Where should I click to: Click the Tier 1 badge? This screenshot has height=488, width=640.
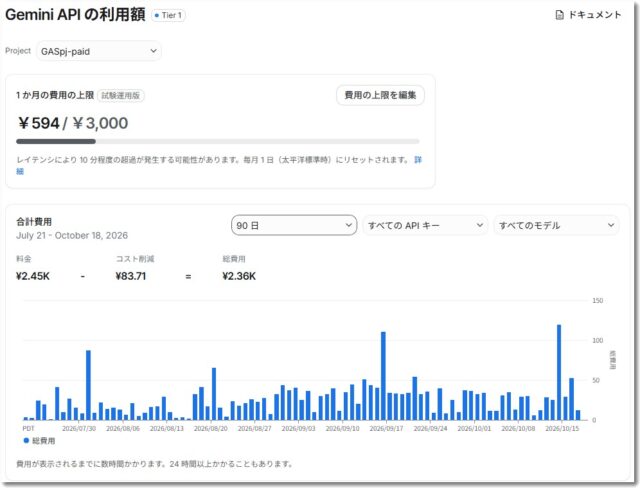168,16
